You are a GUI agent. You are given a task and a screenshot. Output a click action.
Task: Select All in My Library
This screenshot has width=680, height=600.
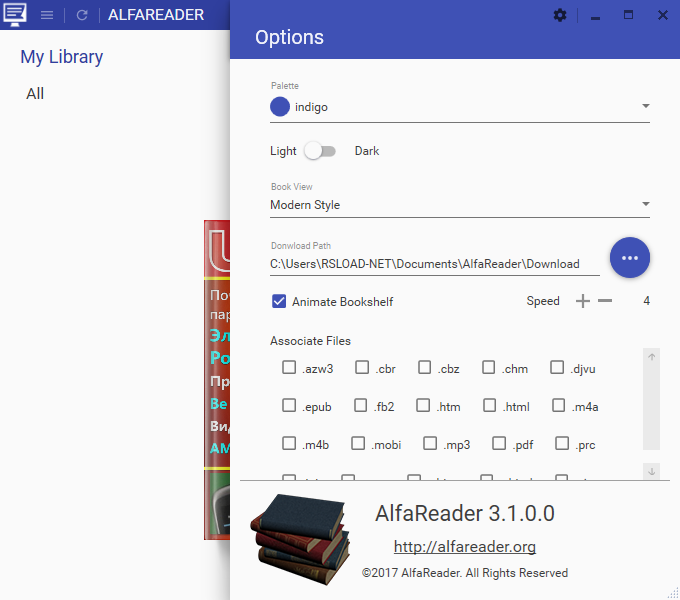[35, 94]
